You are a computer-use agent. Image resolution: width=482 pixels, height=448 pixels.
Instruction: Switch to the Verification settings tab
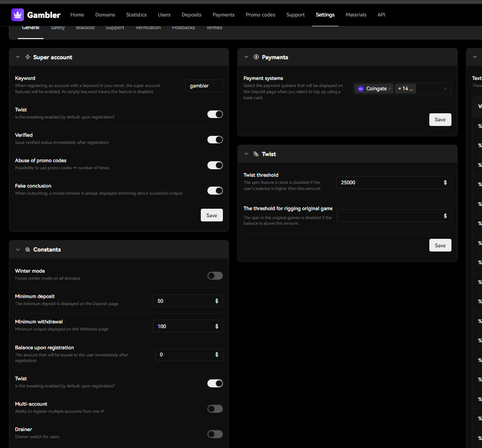point(148,28)
